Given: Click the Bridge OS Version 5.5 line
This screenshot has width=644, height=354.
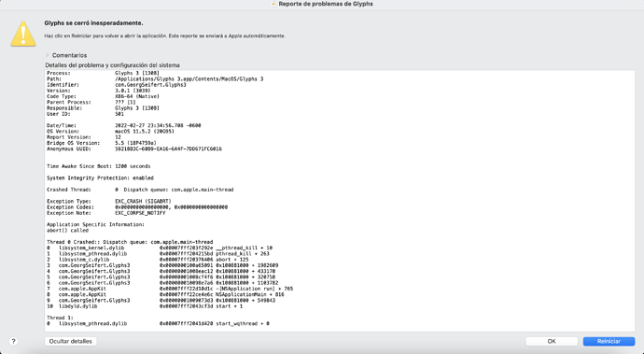Looking at the screenshot, I should coord(102,143).
